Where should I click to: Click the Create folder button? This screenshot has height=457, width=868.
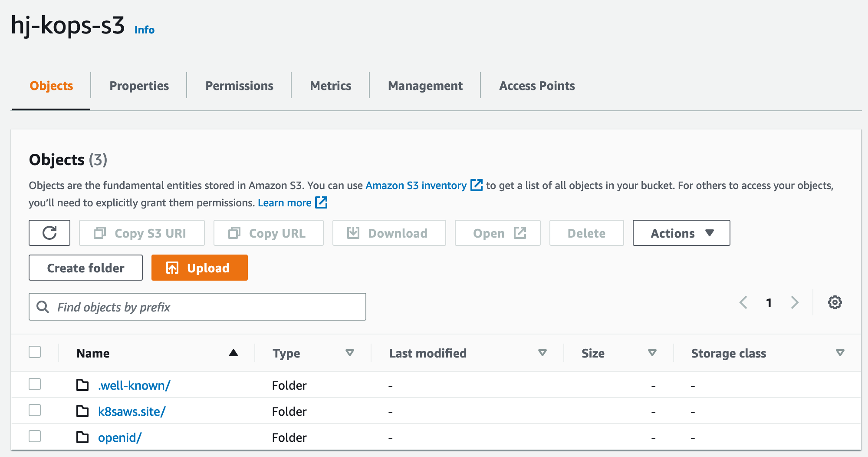point(85,268)
